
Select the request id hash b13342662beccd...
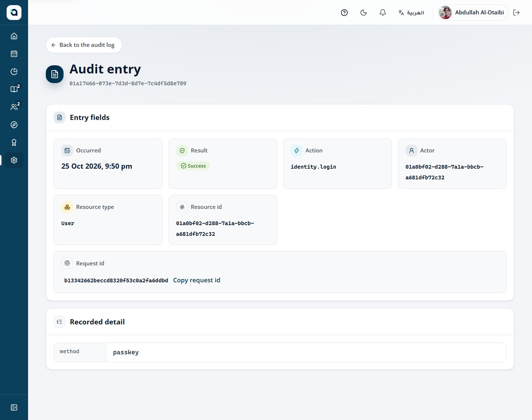point(116,280)
